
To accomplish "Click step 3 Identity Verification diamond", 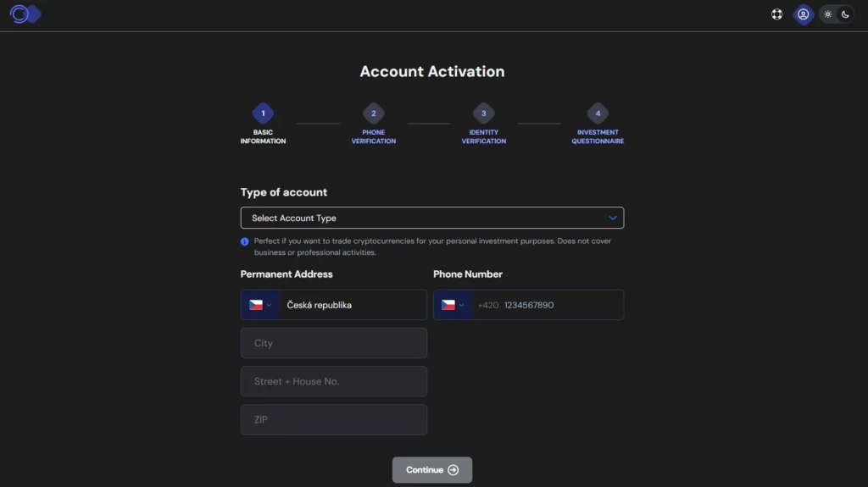I will click(x=483, y=113).
